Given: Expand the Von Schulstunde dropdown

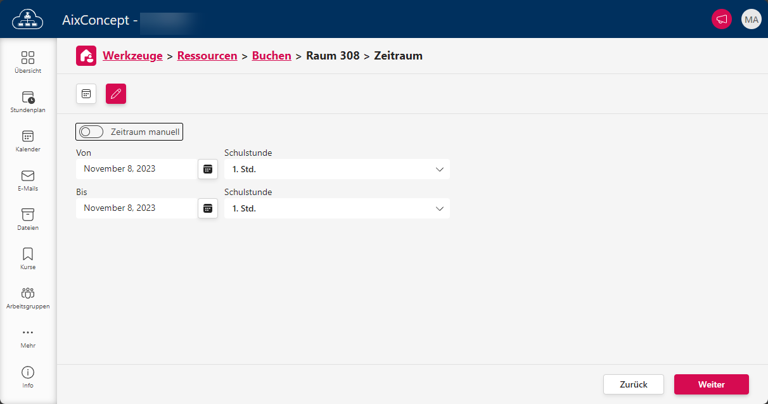Looking at the screenshot, I should 337,169.
